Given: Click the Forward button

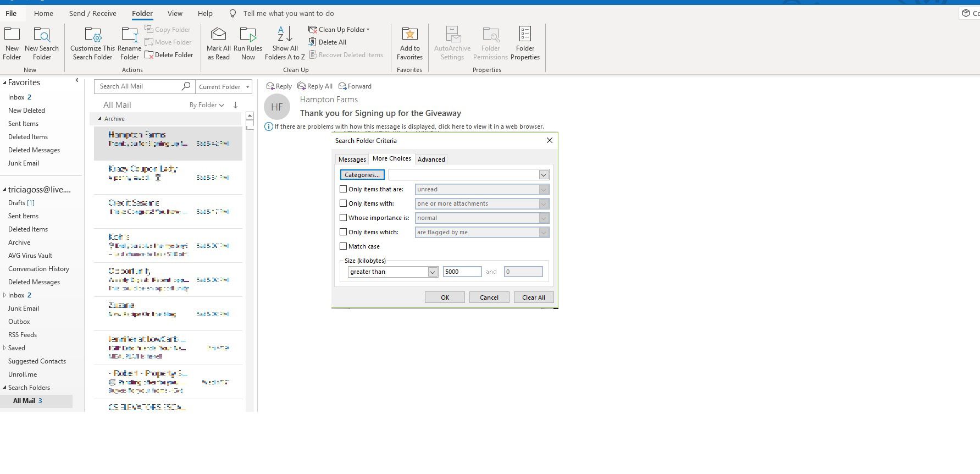Looking at the screenshot, I should click(x=355, y=86).
